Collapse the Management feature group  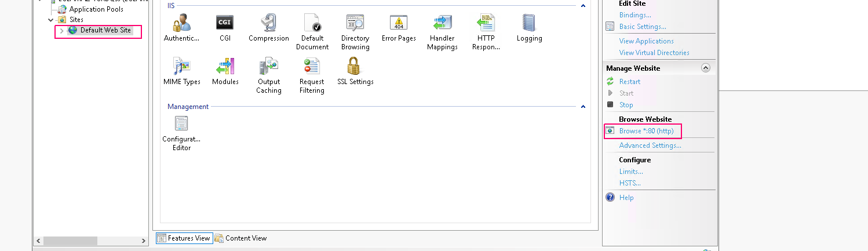coord(583,107)
